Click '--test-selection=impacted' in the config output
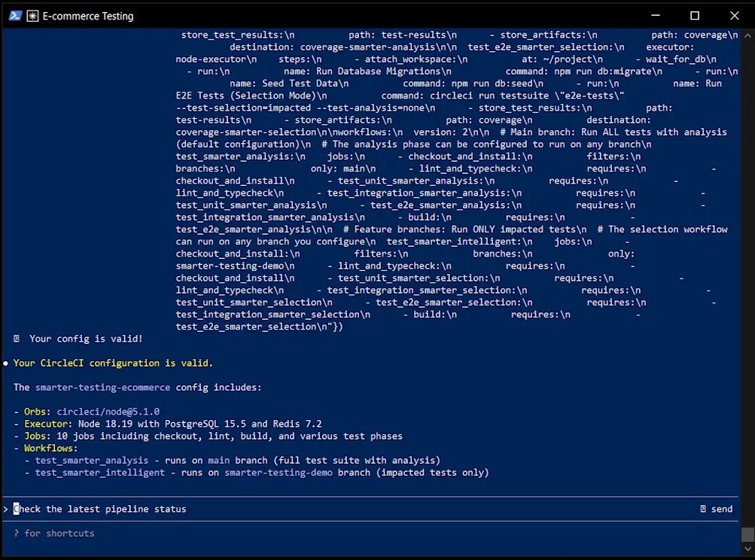755x560 pixels. [243, 108]
